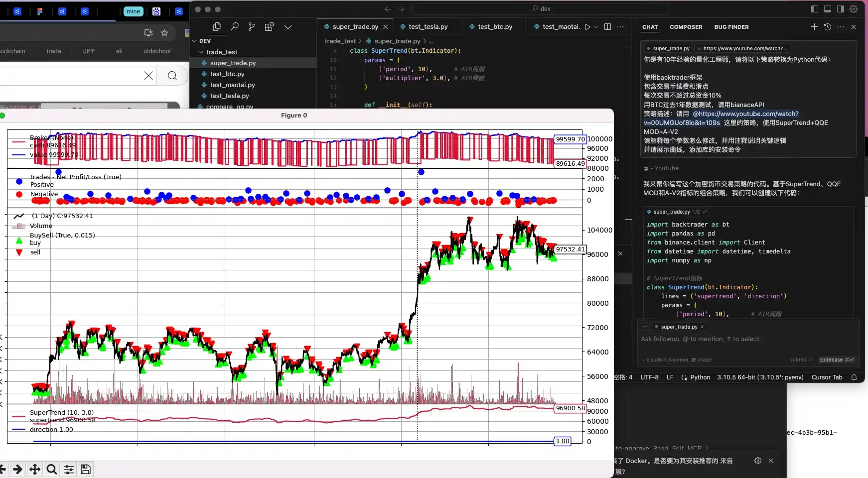Toggle the bottom panel layout button

click(x=828, y=9)
